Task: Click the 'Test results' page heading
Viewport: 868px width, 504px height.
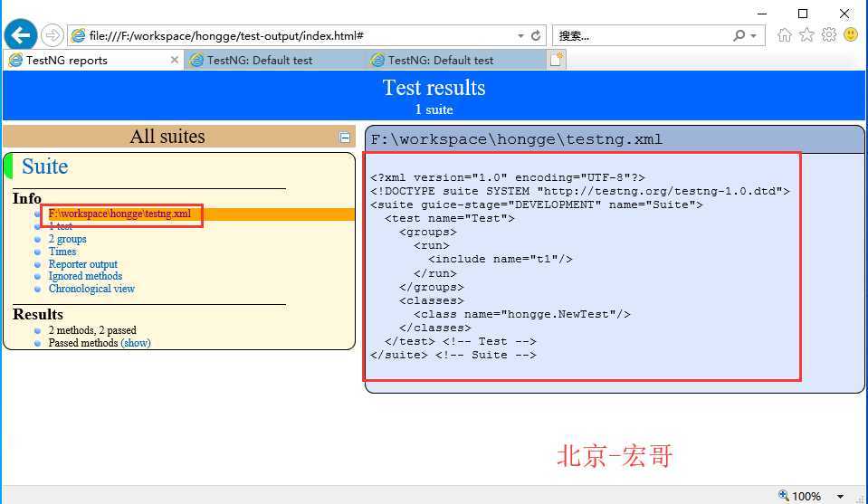Action: (x=434, y=88)
